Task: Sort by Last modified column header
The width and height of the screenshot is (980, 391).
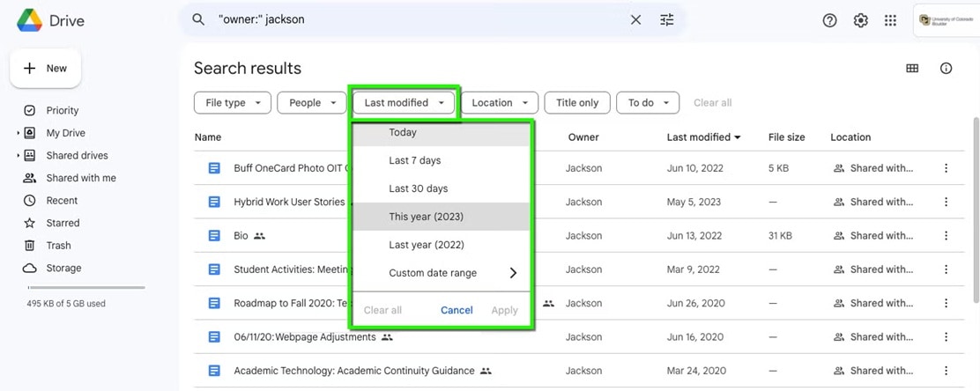Action: pos(704,137)
